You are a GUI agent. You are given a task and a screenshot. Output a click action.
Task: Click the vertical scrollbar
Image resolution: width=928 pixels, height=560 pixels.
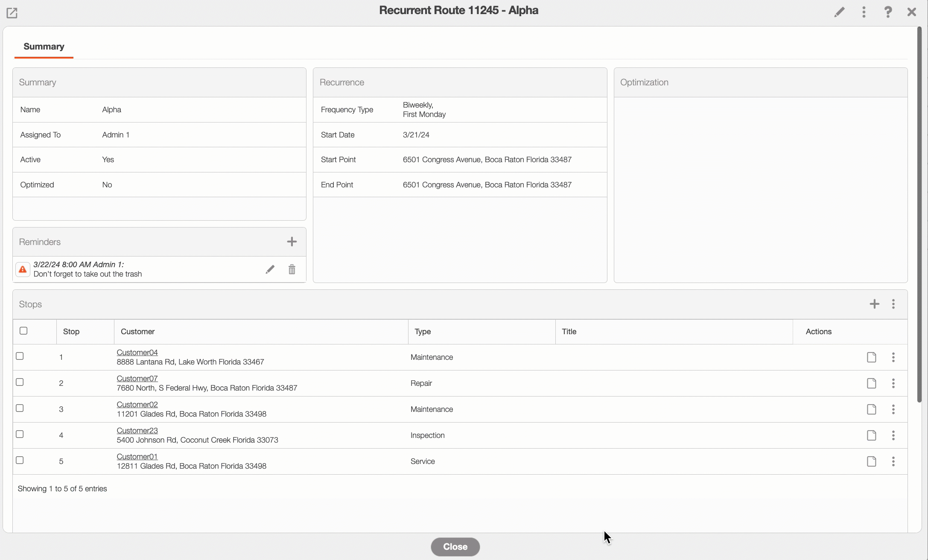[x=919, y=213]
